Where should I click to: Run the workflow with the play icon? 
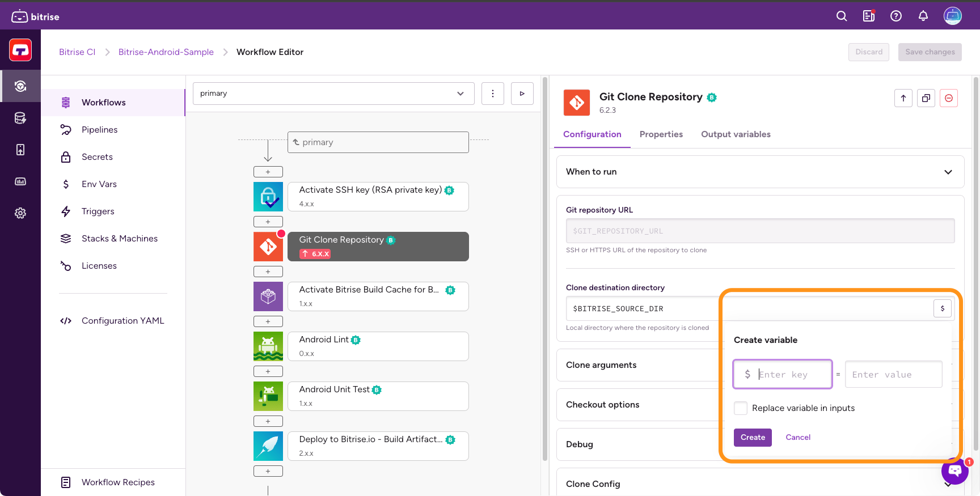(x=522, y=94)
